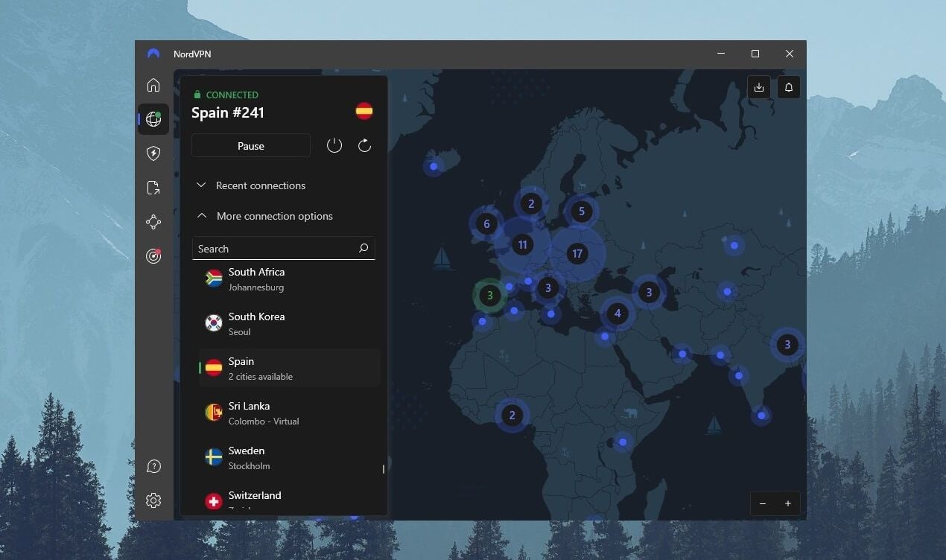Image resolution: width=946 pixels, height=560 pixels.
Task: Click the South Africa flag icon
Action: pyautogui.click(x=214, y=279)
